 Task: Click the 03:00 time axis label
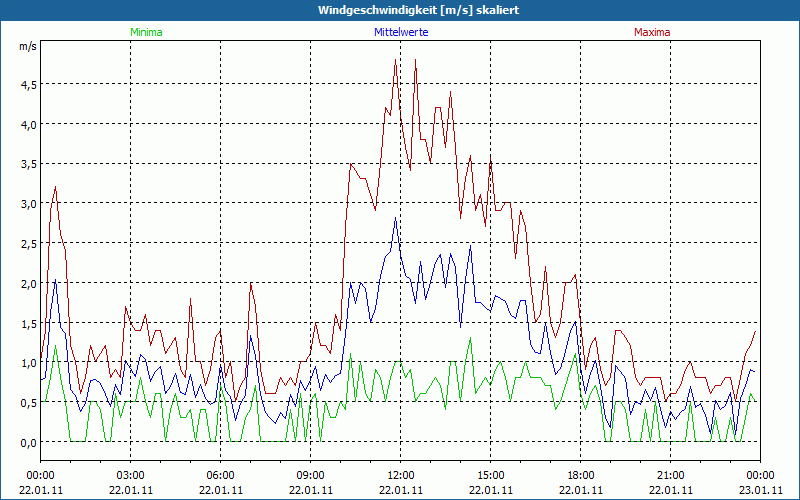point(131,476)
